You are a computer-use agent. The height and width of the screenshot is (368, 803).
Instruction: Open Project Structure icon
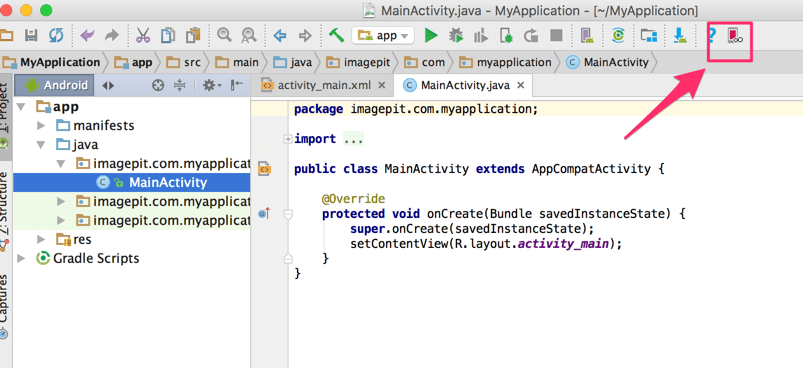649,35
